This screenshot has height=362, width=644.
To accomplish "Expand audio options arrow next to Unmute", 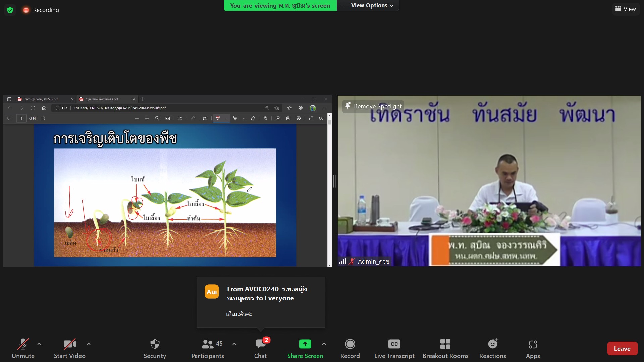I will coord(39,344).
